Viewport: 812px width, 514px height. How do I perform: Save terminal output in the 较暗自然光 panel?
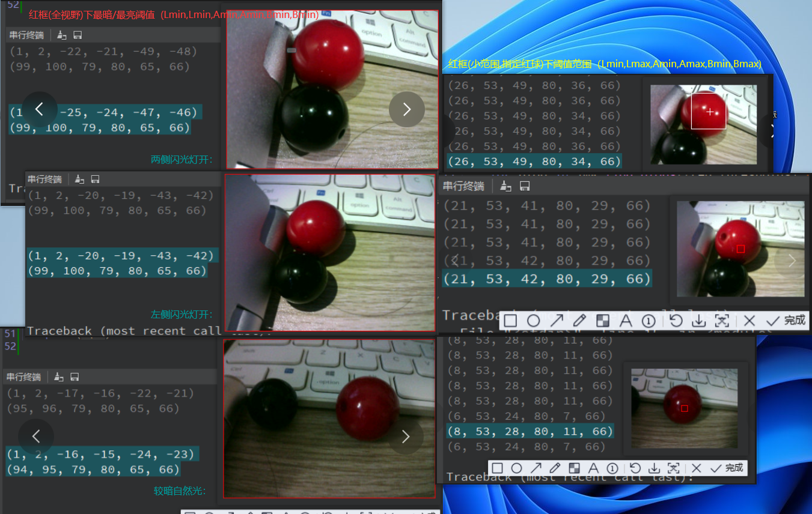click(75, 376)
